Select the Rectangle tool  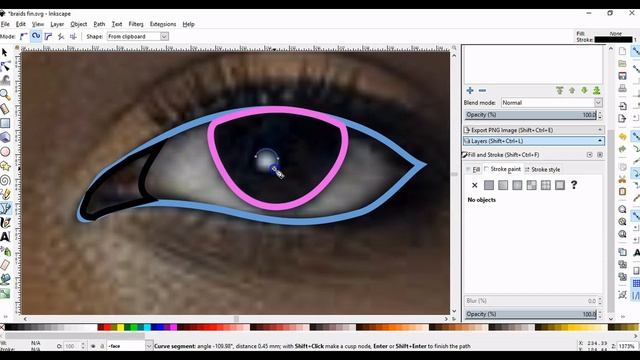[x=5, y=123]
